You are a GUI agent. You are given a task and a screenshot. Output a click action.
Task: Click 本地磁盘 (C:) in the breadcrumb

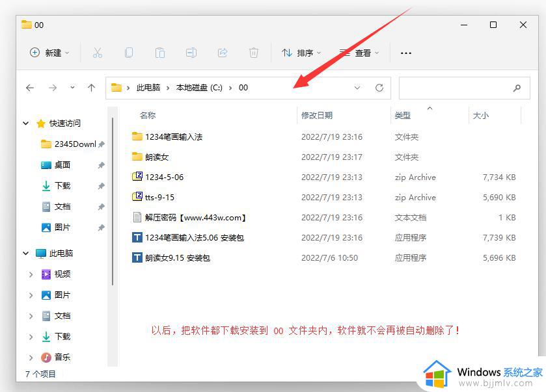point(199,88)
